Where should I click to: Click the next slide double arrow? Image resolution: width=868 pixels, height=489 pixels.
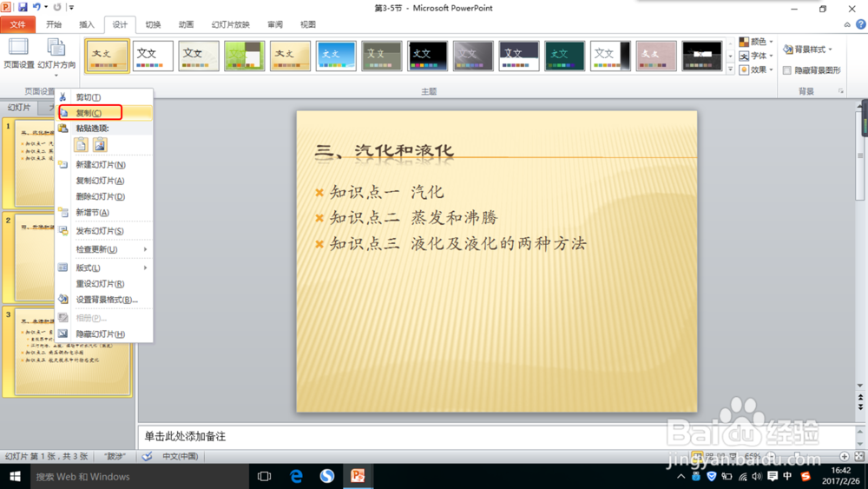860,406
